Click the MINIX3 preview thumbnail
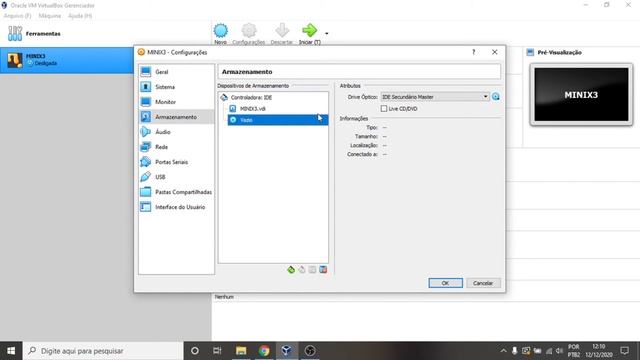The height and width of the screenshot is (360, 640). point(581,95)
